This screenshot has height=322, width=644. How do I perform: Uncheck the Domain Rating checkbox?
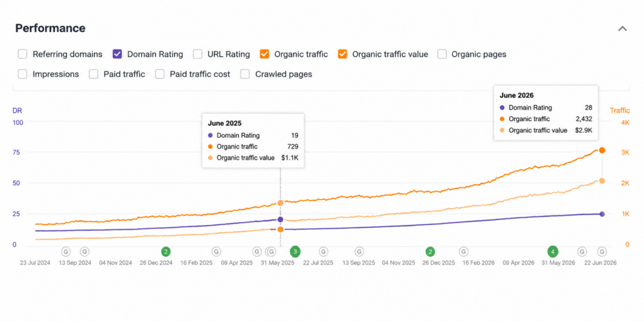pos(118,54)
